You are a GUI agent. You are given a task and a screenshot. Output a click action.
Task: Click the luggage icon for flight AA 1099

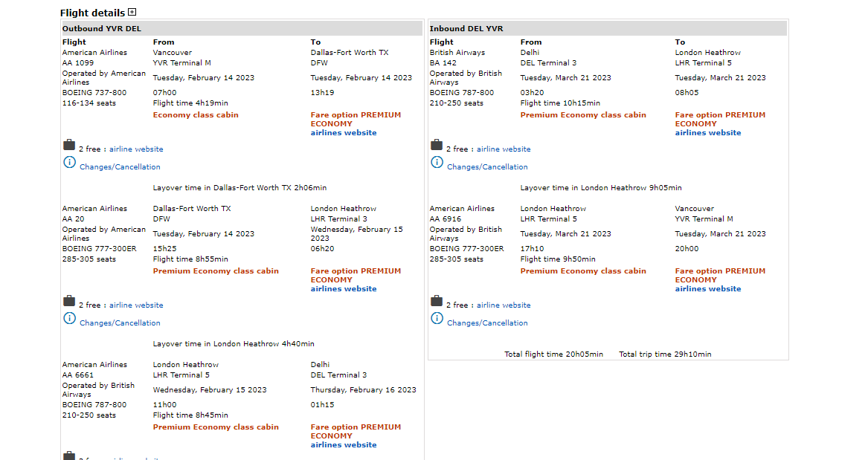(69, 146)
